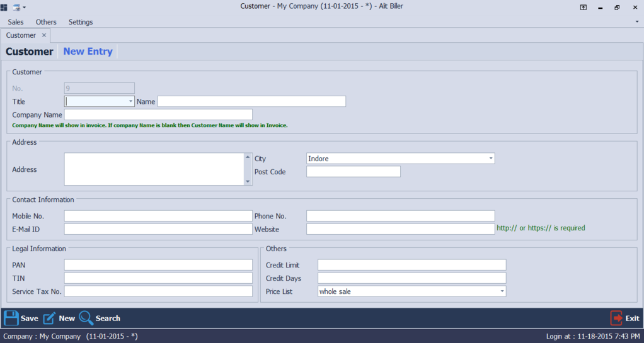Click the up arrow in Address scrollbar

point(248,157)
